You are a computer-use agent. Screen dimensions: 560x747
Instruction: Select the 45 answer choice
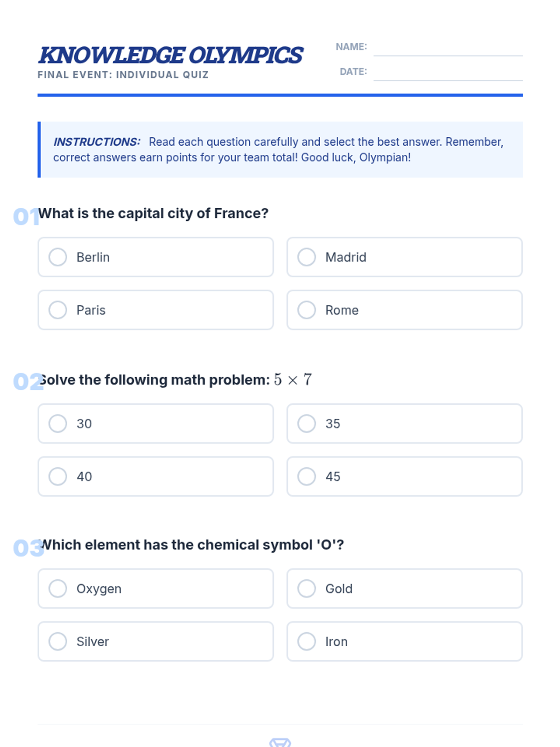point(307,477)
